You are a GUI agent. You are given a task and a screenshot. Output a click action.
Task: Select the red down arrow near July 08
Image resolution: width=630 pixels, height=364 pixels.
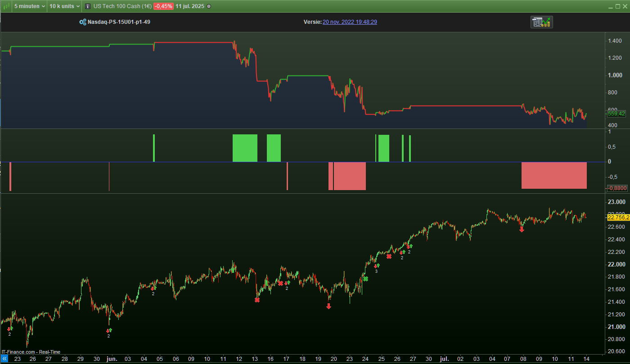pyautogui.click(x=522, y=230)
